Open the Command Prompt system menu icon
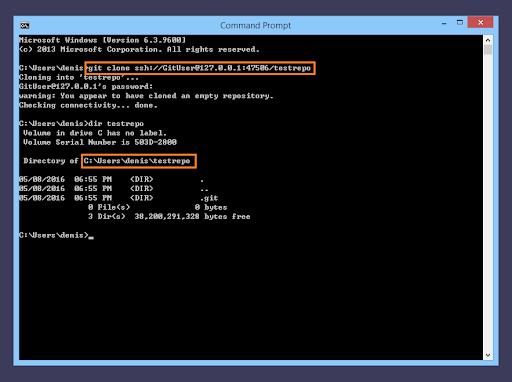Viewport: 512px width, 382px height. click(25, 25)
